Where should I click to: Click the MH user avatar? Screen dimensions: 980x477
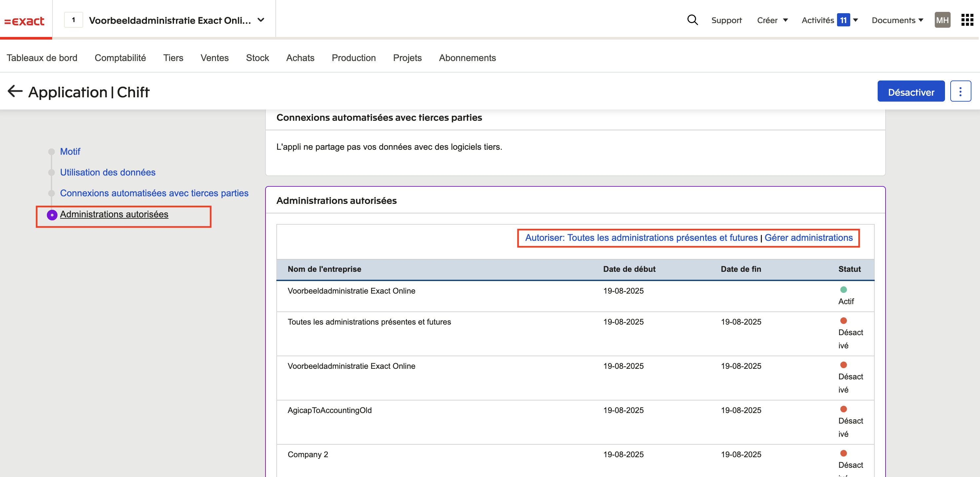[x=942, y=20]
